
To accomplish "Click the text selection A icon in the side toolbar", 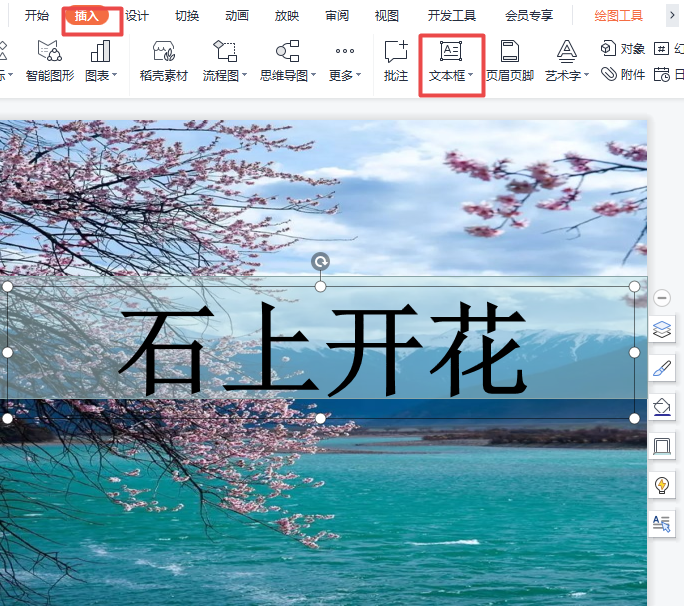I will tap(662, 524).
